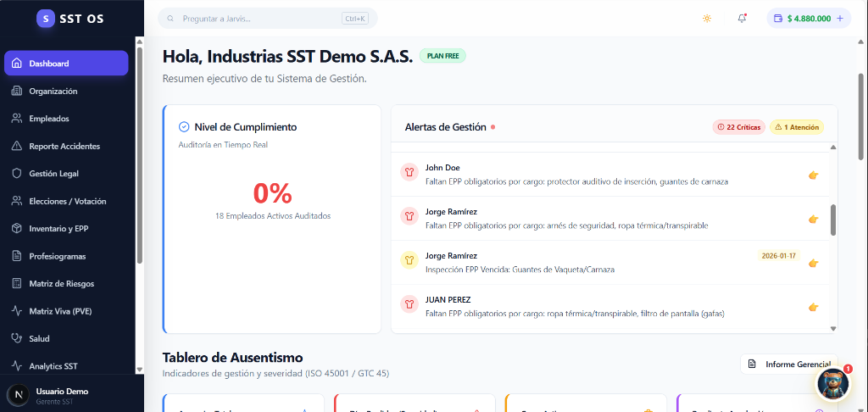868x412 pixels.
Task: Click the Profesiogramas document icon
Action: pos(17,256)
